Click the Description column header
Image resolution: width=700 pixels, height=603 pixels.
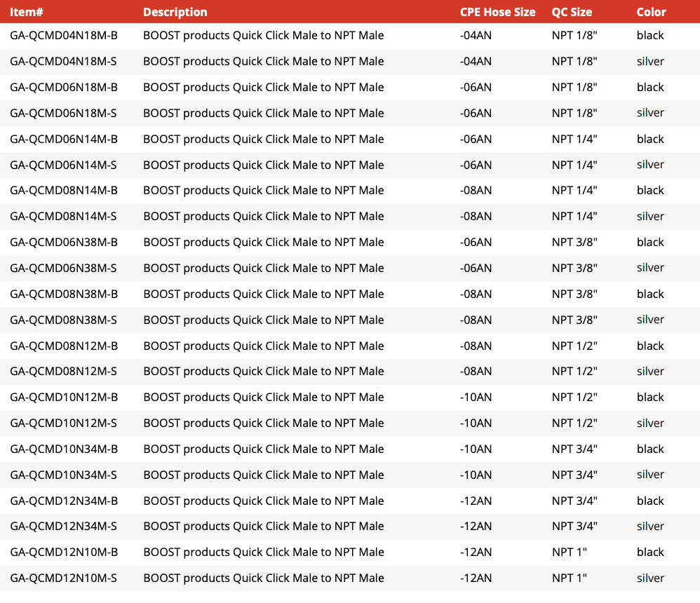click(x=175, y=12)
